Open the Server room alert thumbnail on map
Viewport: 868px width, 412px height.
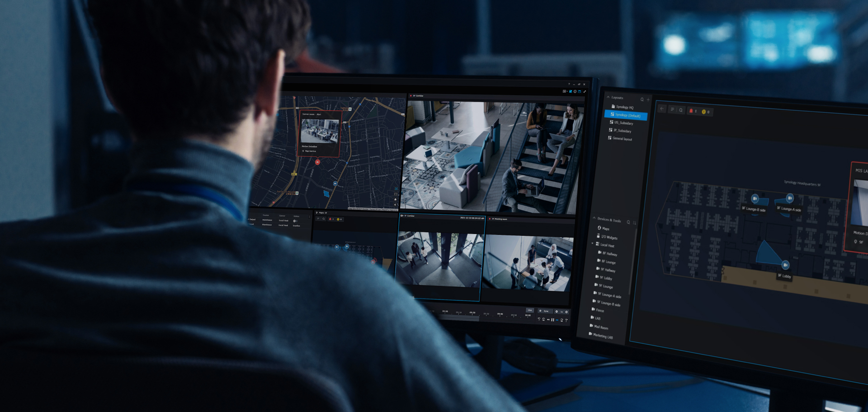pyautogui.click(x=320, y=131)
